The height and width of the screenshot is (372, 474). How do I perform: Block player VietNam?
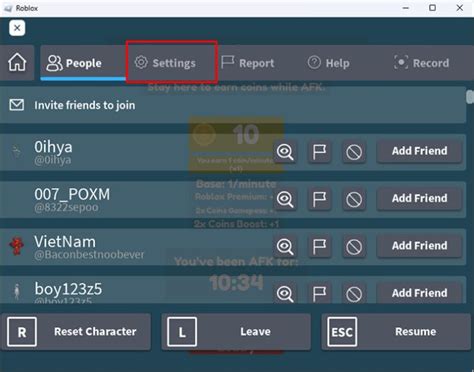point(354,247)
